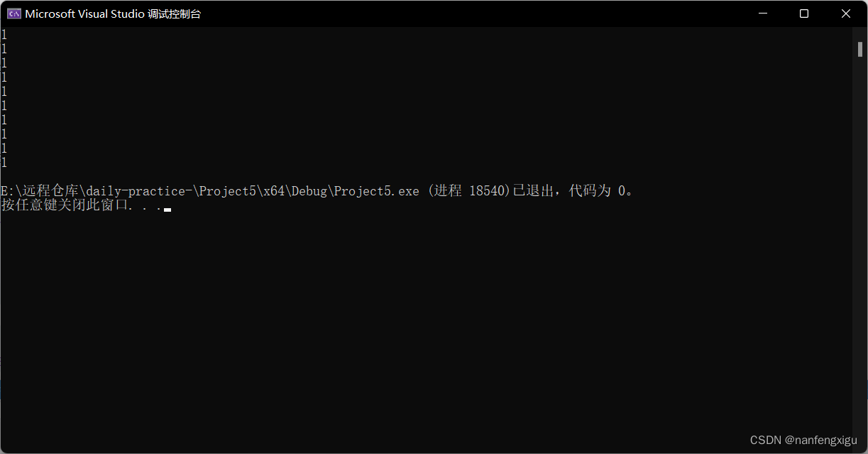
Task: Click the blinking text cursor block
Action: point(166,210)
